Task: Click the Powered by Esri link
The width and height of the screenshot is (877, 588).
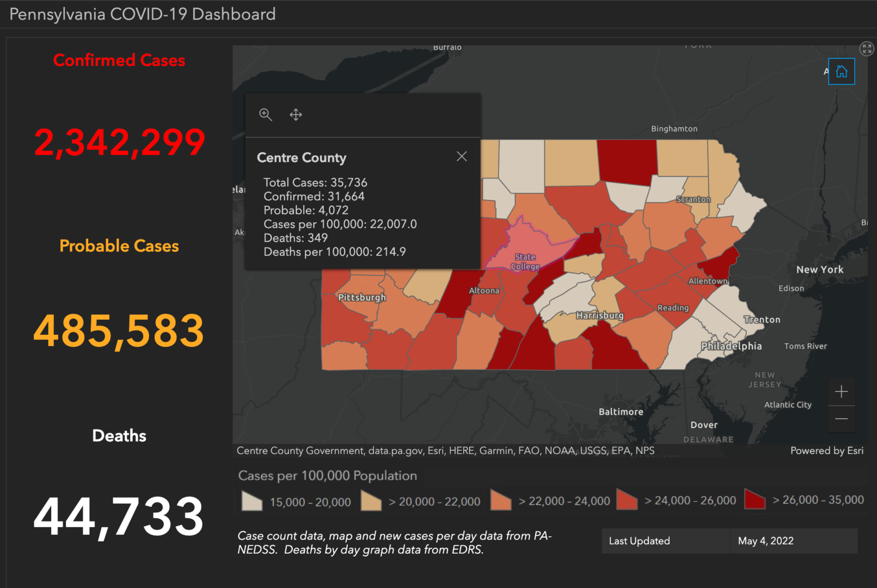Action: (826, 450)
